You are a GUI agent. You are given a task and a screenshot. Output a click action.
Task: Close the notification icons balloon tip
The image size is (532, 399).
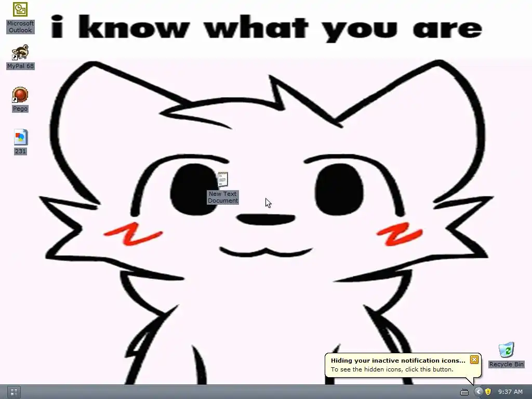pos(474,360)
